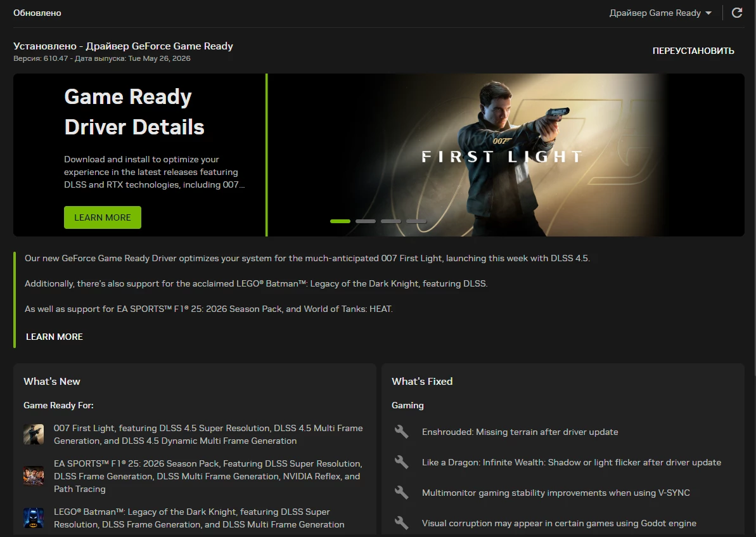Click the refresh icon at top right

[737, 13]
